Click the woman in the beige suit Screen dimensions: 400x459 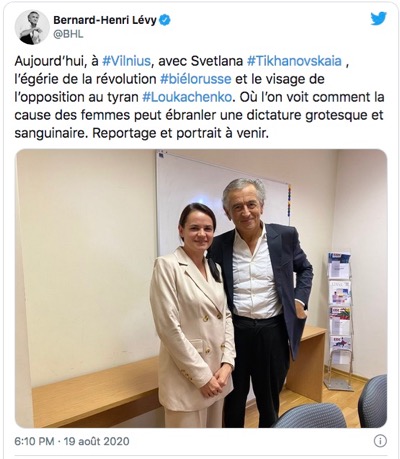coord(193,315)
